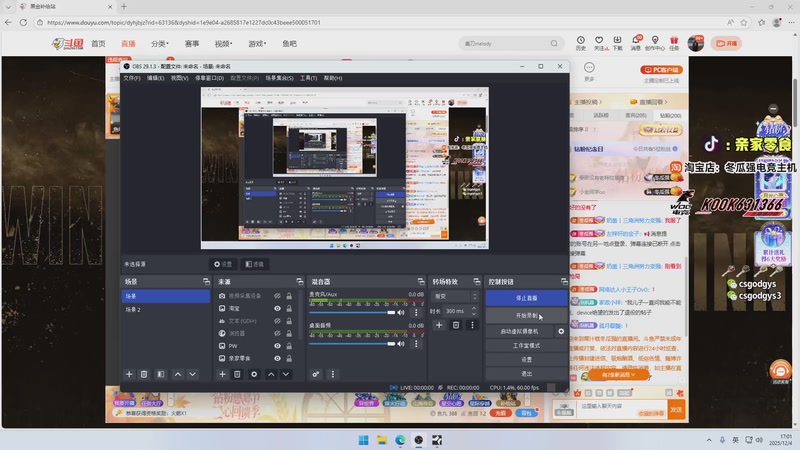Open source properties gear icon
Viewport: 800px width, 450px height.
pos(254,374)
